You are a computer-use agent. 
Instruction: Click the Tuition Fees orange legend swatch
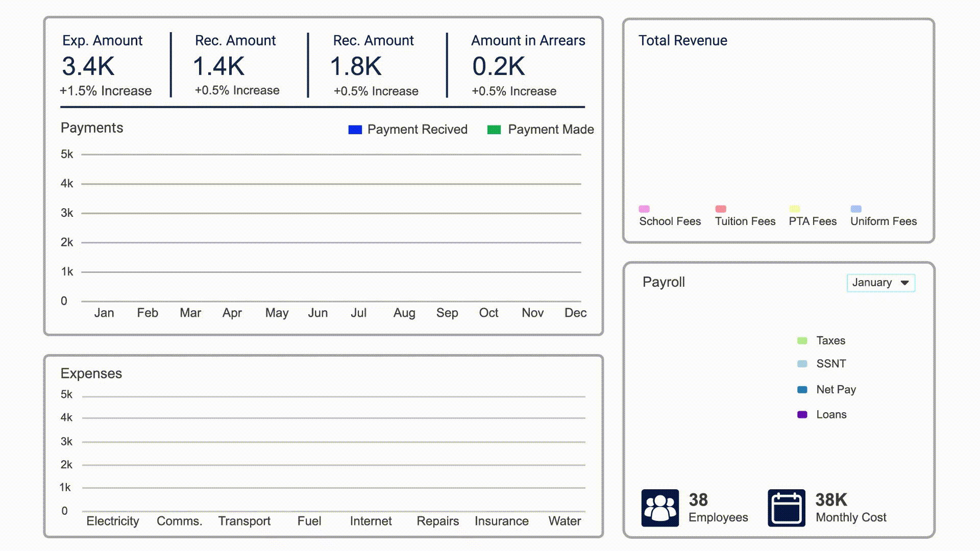(721, 209)
